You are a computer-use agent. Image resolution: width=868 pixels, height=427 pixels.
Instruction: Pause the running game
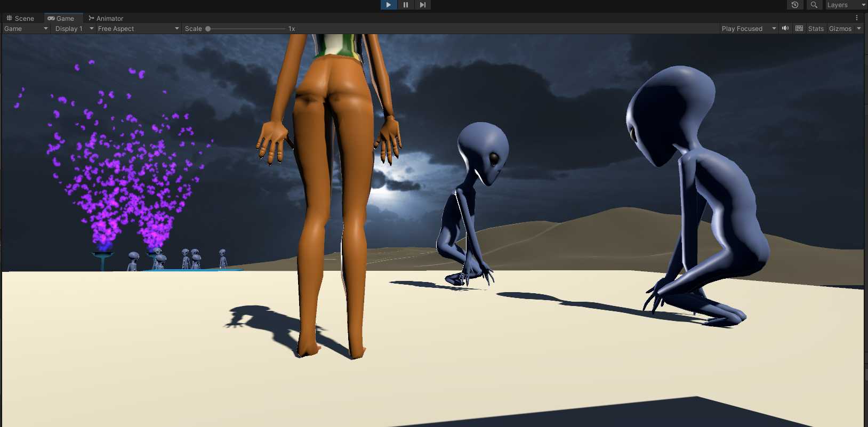coord(406,5)
